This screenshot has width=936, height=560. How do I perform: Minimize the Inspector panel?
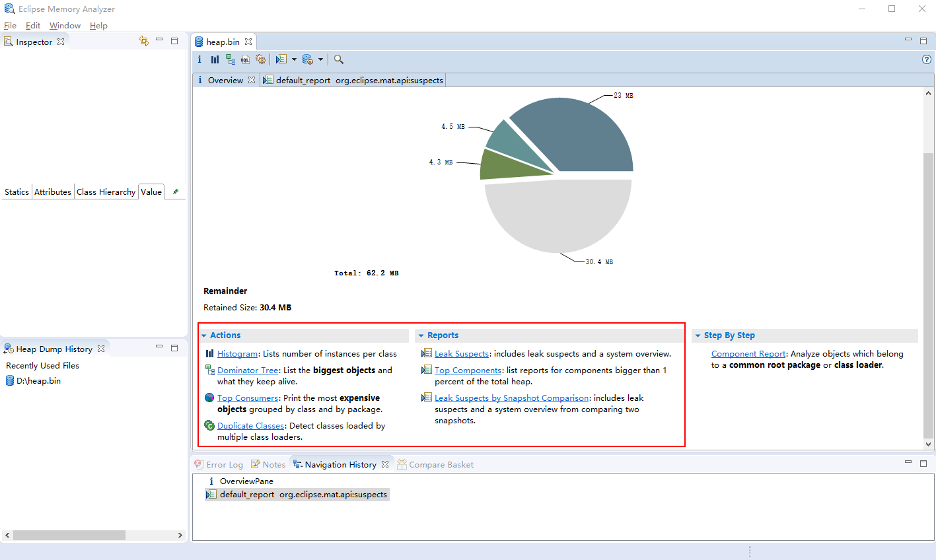click(159, 40)
